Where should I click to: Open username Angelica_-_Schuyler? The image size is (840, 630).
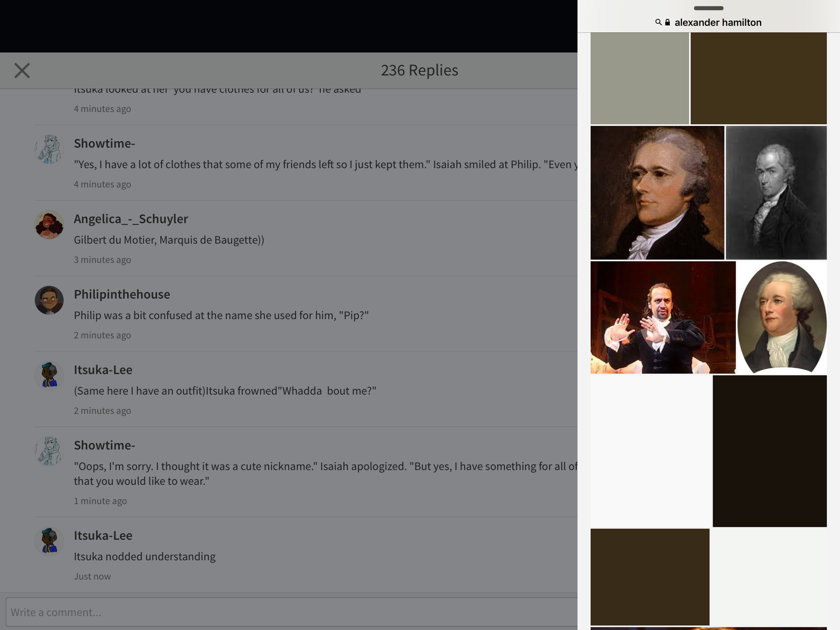tap(131, 219)
